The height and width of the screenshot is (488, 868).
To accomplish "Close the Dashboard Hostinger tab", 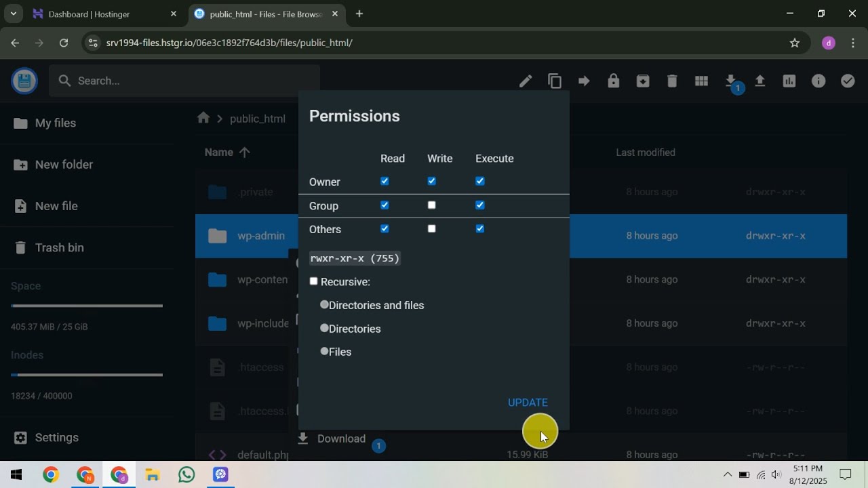I will [174, 14].
